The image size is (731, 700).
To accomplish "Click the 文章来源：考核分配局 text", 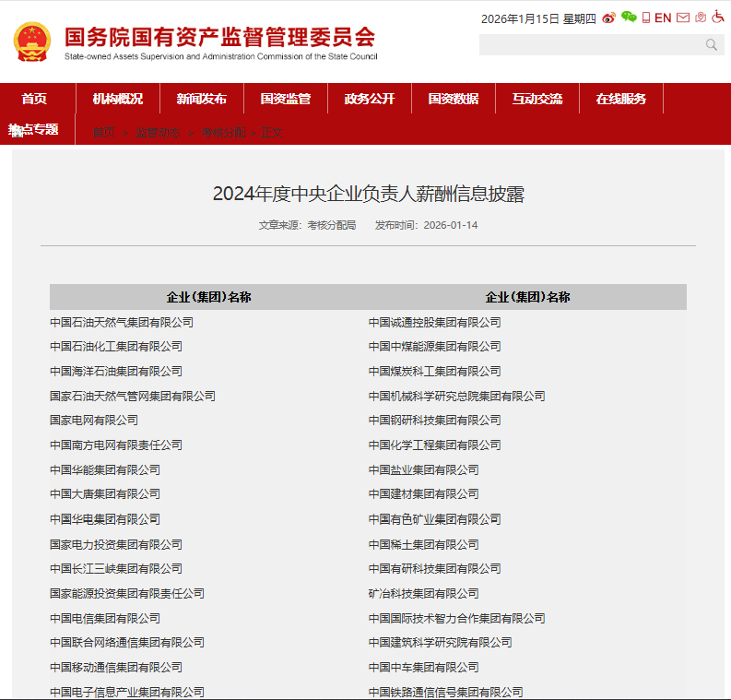I will point(307,225).
